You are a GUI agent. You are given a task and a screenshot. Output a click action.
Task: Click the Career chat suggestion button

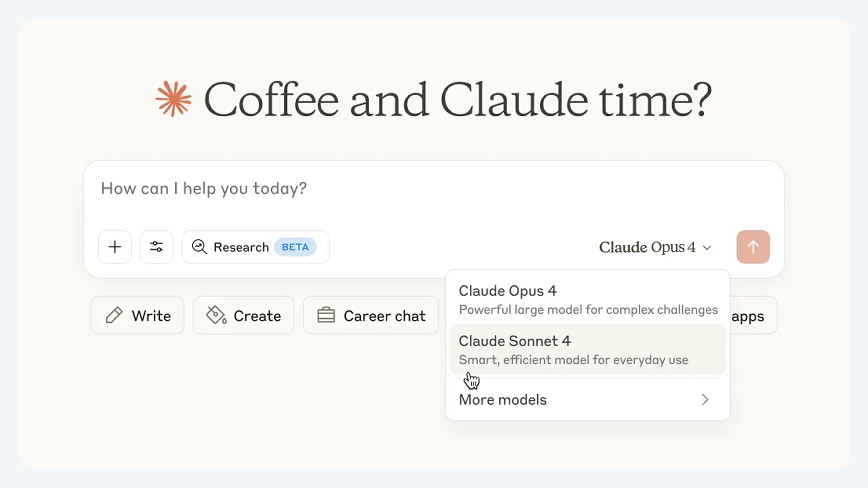371,316
